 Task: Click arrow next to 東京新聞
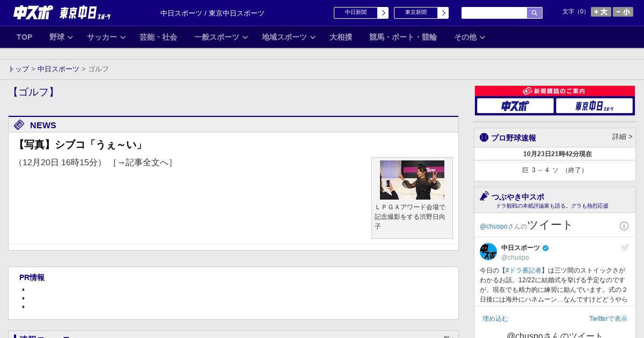coord(443,13)
